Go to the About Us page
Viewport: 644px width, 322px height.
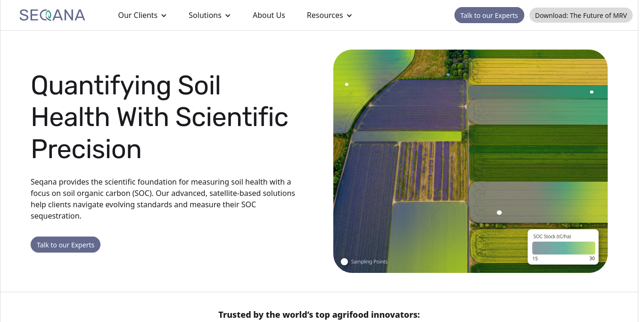coord(269,15)
